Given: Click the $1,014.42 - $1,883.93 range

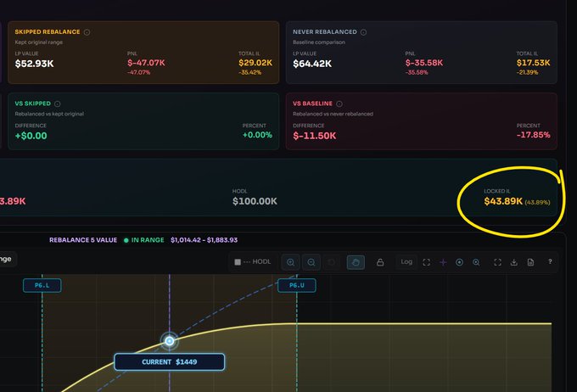Looking at the screenshot, I should 204,240.
